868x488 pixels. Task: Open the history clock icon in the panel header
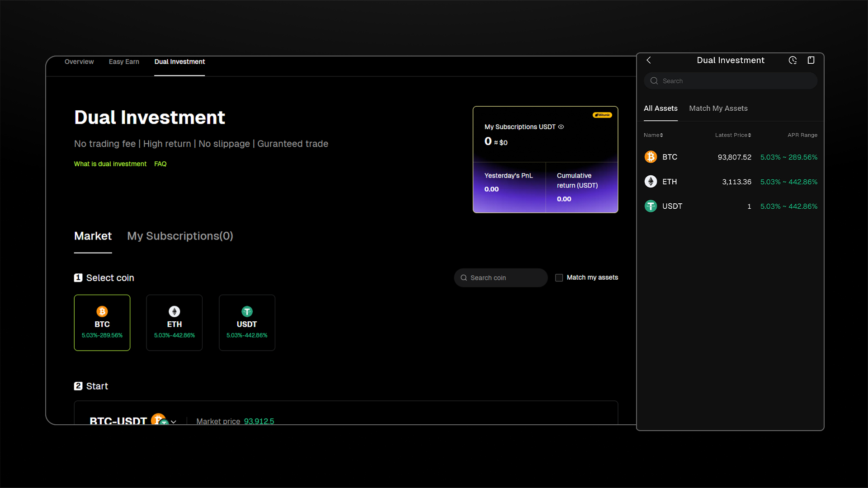[x=793, y=60]
